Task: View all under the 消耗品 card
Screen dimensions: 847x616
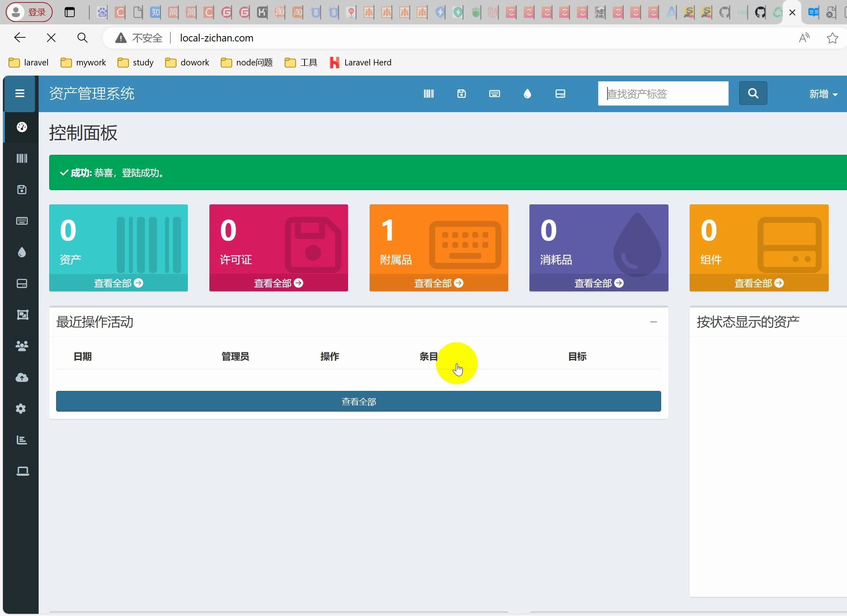Action: point(599,283)
